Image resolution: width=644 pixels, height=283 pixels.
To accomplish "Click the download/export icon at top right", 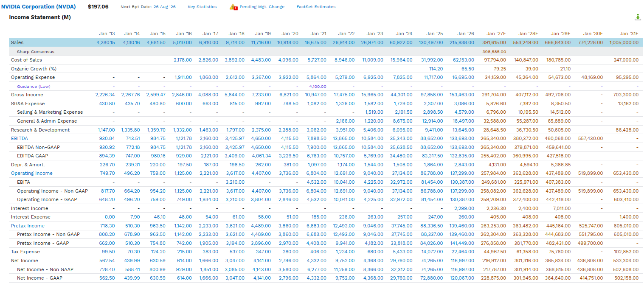I will [x=638, y=17].
